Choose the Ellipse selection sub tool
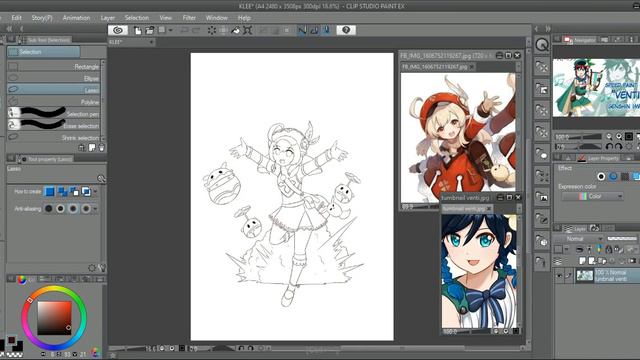The image size is (640, 360). click(x=53, y=78)
